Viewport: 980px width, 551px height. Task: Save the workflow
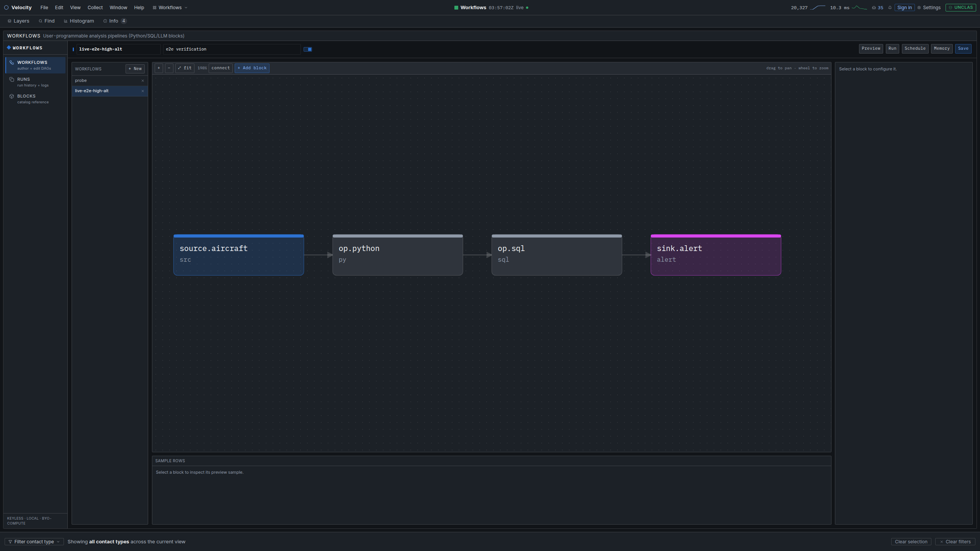point(963,49)
